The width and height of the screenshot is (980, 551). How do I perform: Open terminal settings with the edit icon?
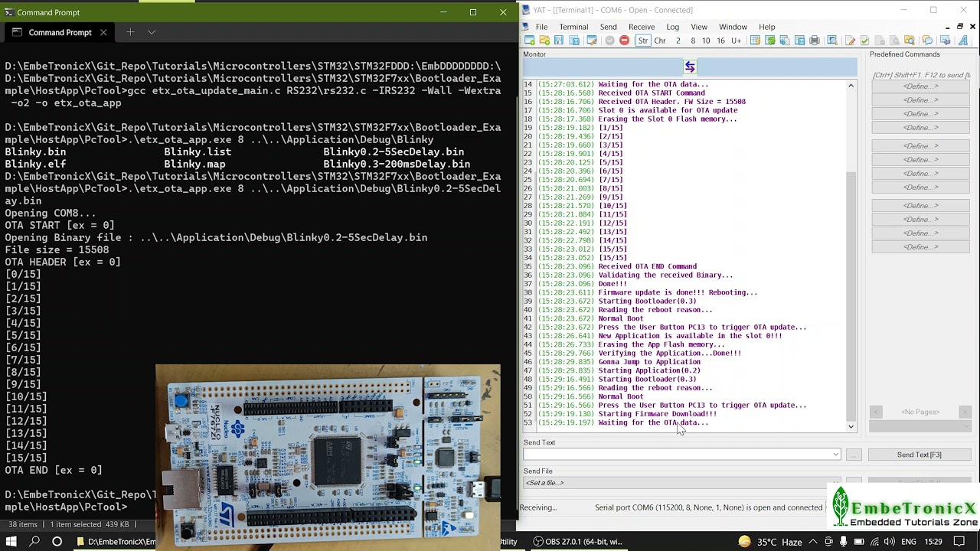592,41
